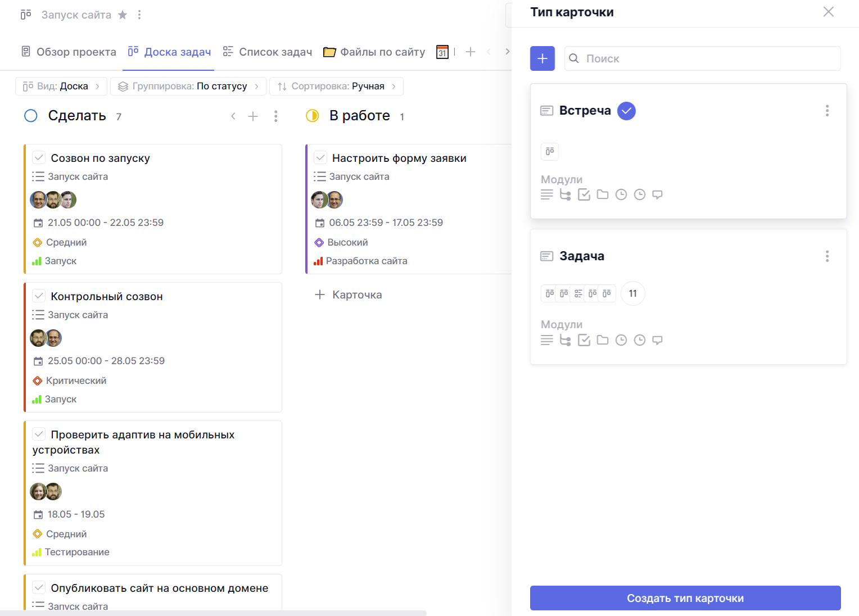Open Сделать column three-dot menu
Viewport: 859px width, 616px height.
(x=275, y=116)
